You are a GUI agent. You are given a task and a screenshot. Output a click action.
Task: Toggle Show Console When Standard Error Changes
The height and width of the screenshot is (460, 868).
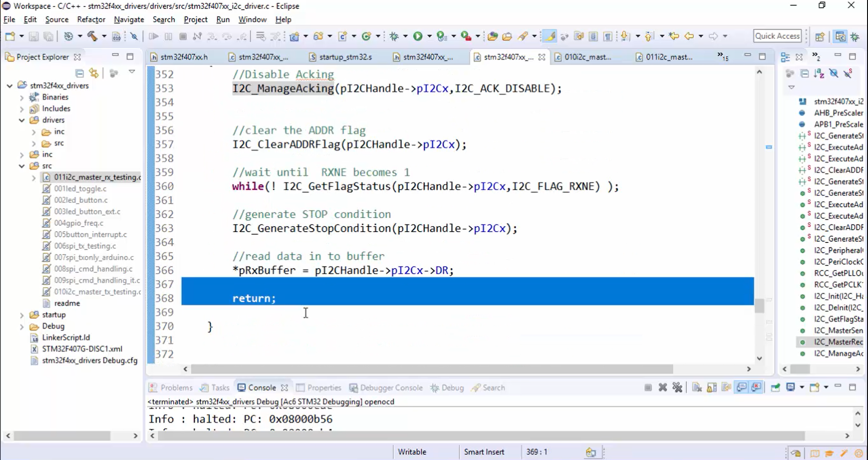click(x=756, y=387)
